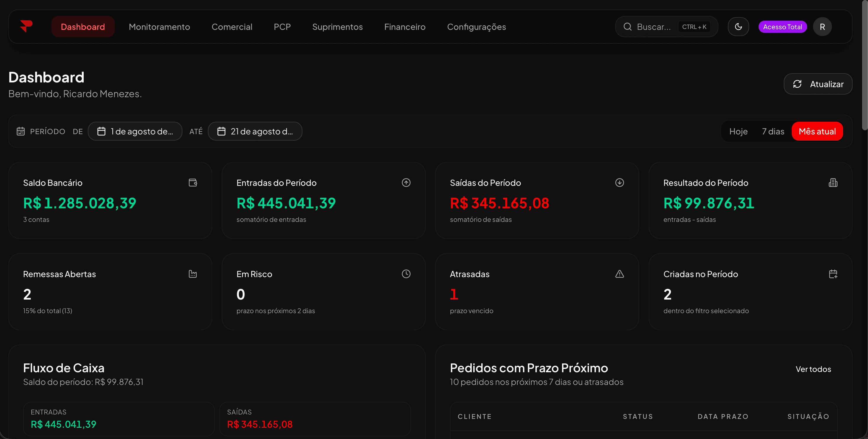Click Ver todos link in Pedidos panel
This screenshot has width=868, height=439.
[813, 369]
